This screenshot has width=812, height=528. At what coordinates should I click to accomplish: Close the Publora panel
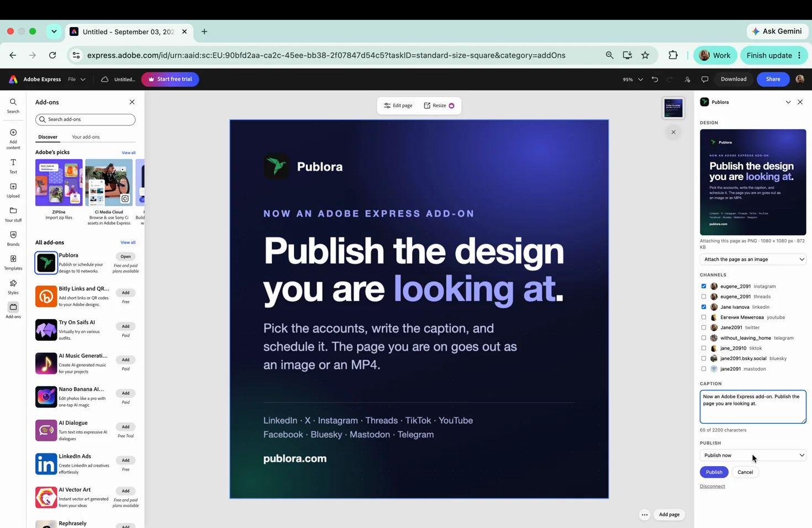point(800,102)
